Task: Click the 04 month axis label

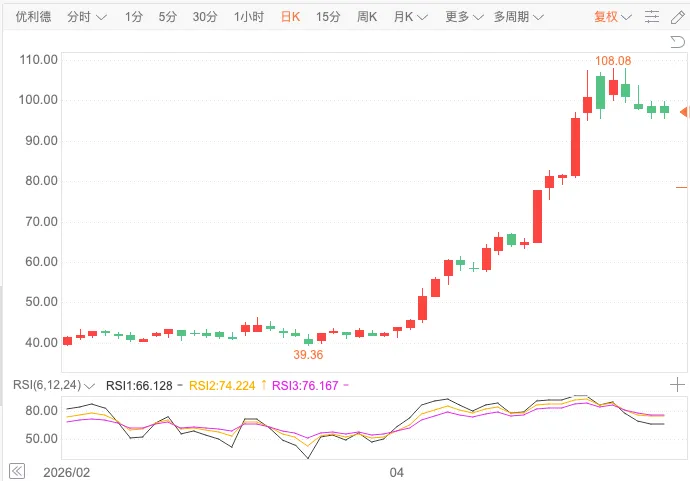Action: coord(396,473)
